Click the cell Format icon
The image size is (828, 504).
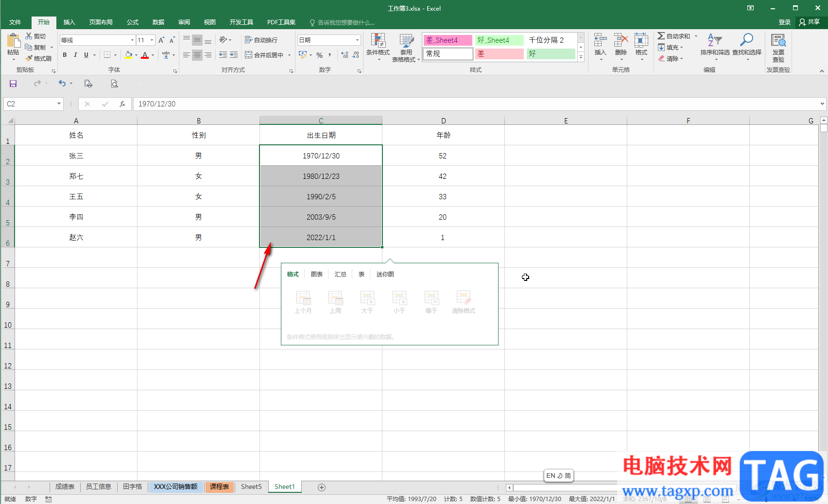(x=641, y=40)
